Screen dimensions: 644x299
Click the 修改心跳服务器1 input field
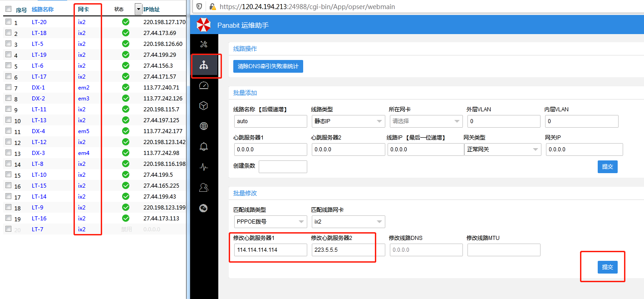point(270,250)
